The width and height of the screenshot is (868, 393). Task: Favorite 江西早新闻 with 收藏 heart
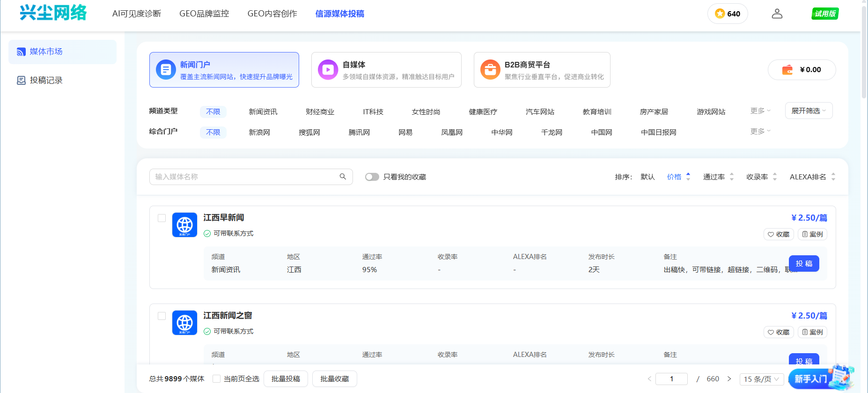coord(779,234)
